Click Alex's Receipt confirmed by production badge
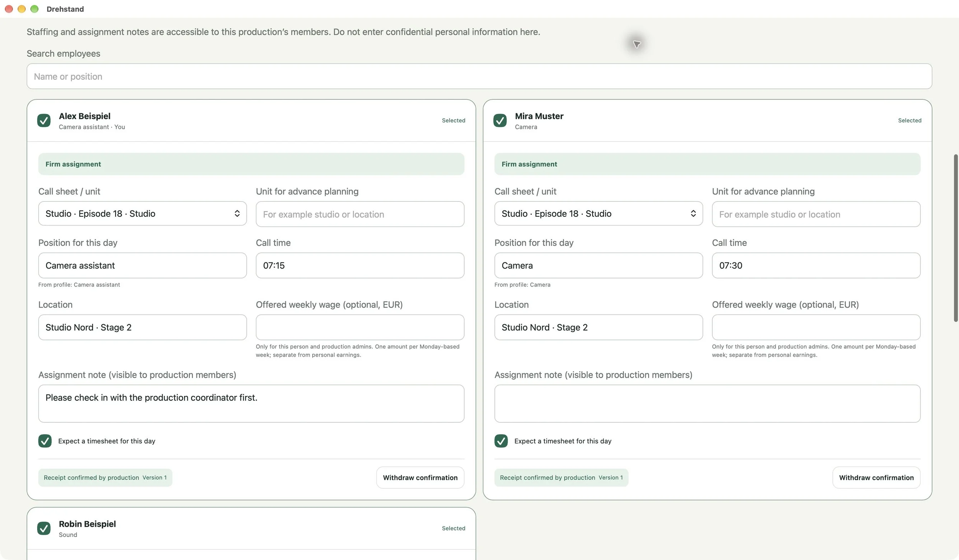Screen dimensions: 959x560 click(x=105, y=478)
